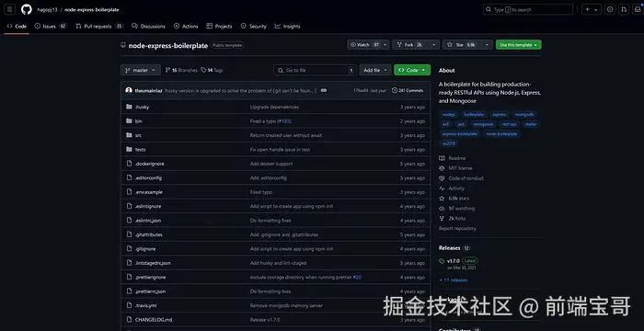Image resolution: width=644 pixels, height=331 pixels.
Task: Open the src folder
Action: click(x=138, y=135)
